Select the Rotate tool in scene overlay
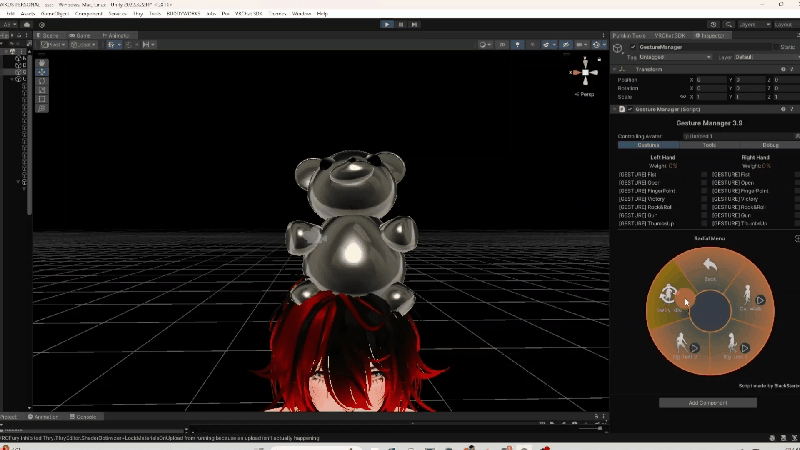Viewport: 800px width, 450px height. [x=42, y=81]
